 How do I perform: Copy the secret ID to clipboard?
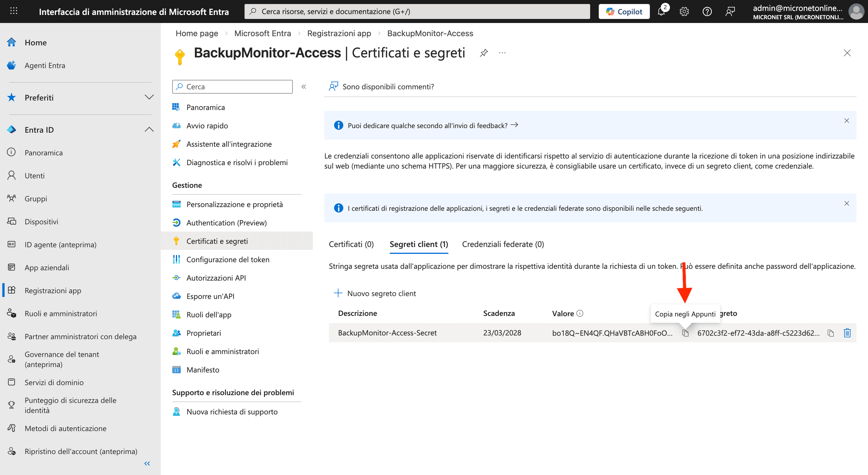(831, 333)
